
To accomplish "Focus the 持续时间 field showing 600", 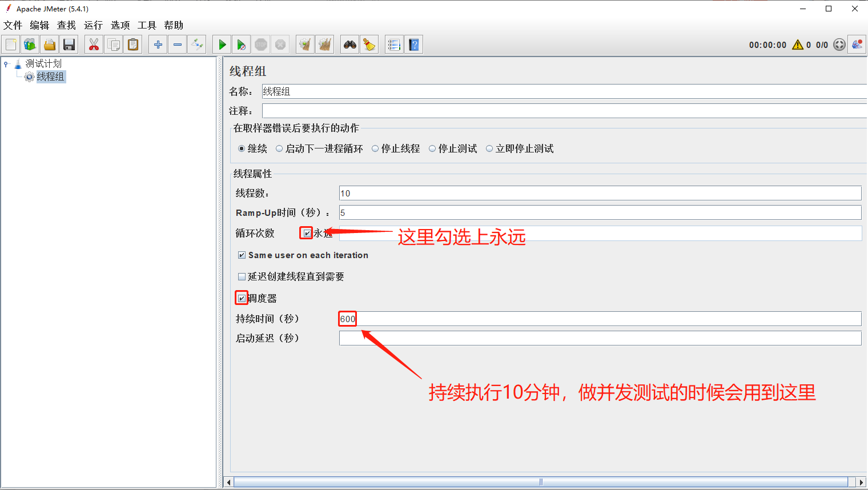I will point(600,319).
